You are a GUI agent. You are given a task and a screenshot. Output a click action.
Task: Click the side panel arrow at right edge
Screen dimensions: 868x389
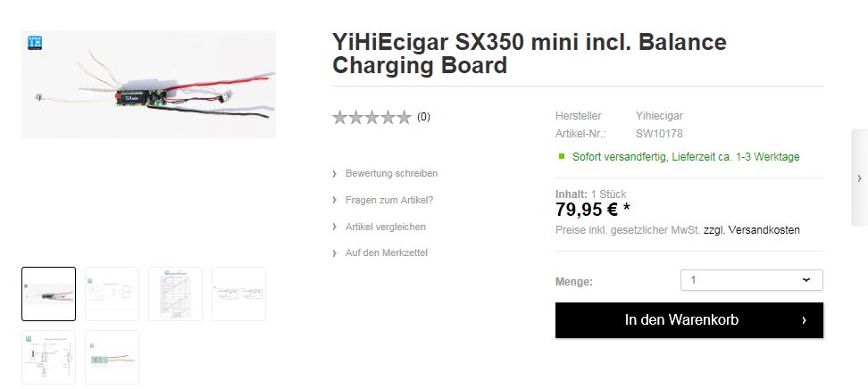tap(859, 178)
